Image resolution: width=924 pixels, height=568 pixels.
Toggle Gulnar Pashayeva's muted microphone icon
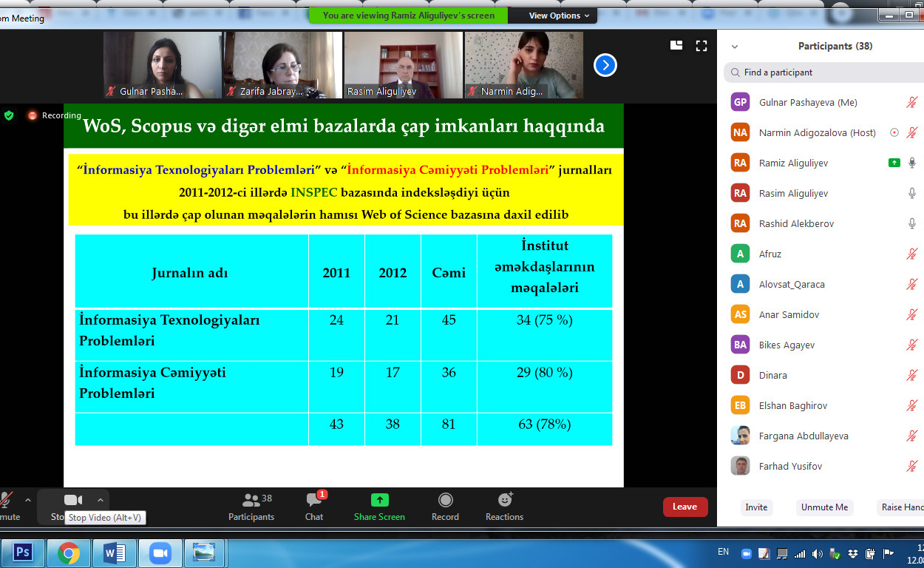tap(912, 103)
